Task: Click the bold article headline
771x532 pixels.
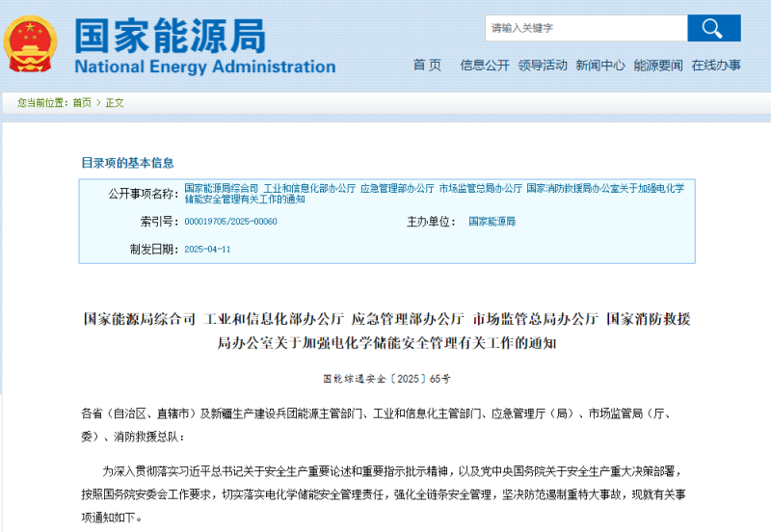Action: click(387, 331)
